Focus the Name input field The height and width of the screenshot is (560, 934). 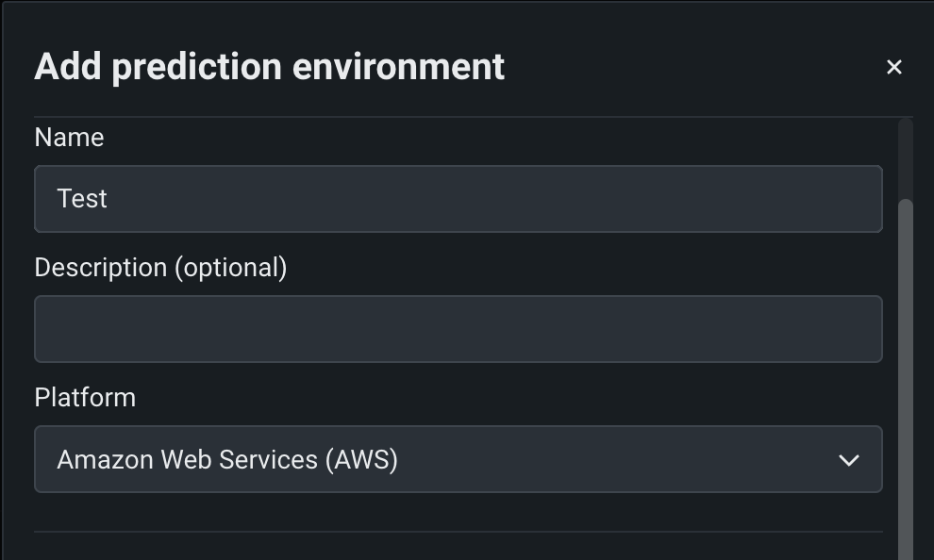pos(458,199)
